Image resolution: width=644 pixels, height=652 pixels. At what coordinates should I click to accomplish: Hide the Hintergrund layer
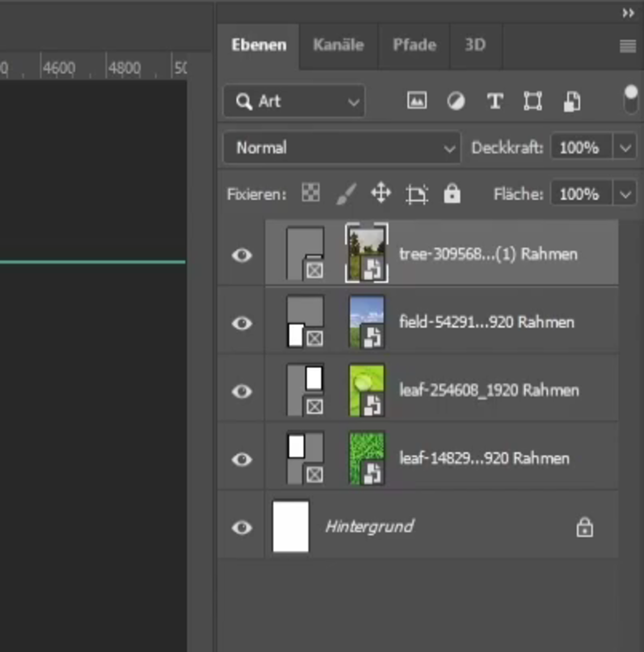tap(243, 528)
